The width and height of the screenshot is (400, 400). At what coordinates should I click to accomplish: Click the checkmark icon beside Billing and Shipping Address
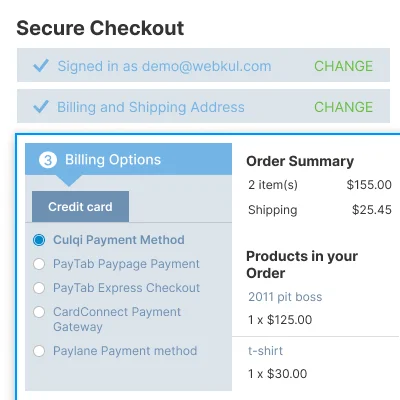(41, 107)
